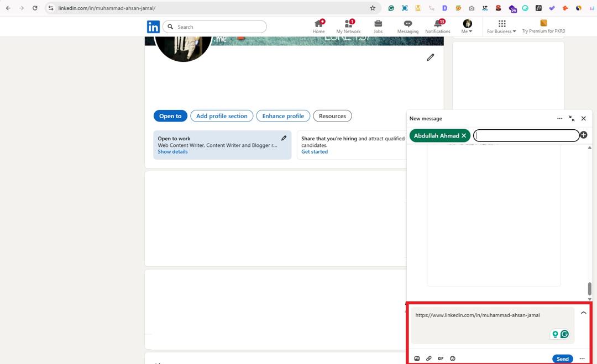
Task: Open send options ellipsis next to Send
Action: [582, 358]
